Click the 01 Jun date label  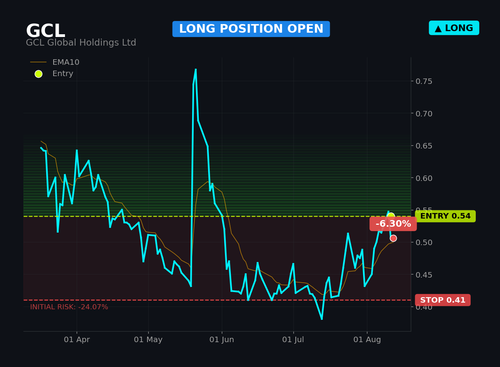tap(222, 340)
